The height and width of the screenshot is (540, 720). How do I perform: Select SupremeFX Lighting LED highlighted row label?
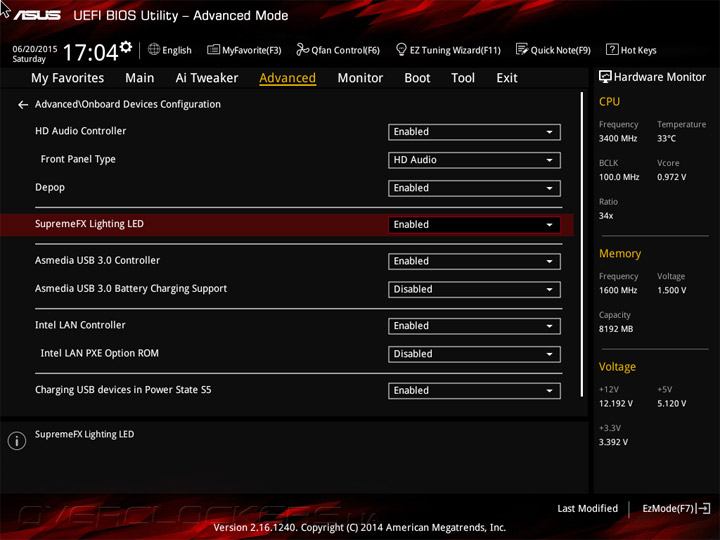click(89, 224)
